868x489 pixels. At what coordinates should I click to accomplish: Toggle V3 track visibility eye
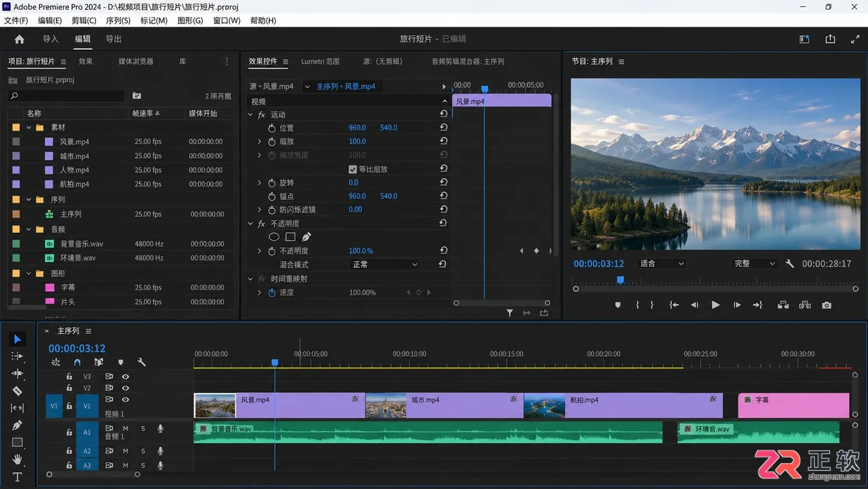126,377
